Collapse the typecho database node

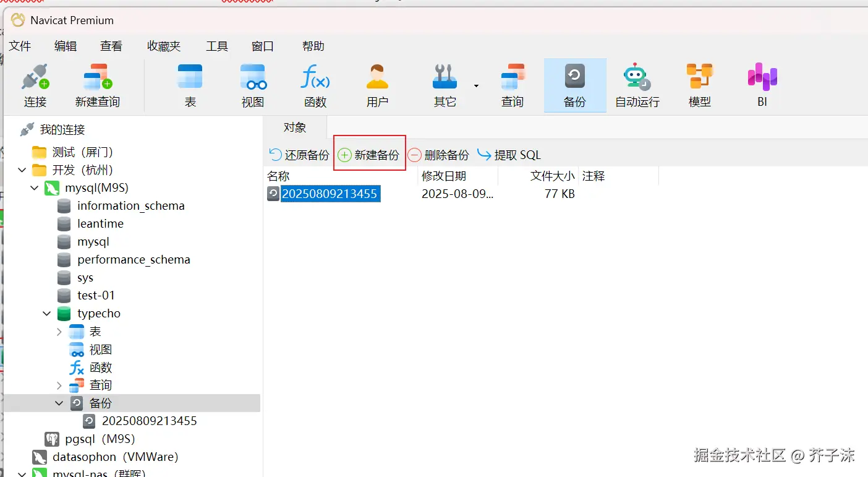pyautogui.click(x=47, y=314)
